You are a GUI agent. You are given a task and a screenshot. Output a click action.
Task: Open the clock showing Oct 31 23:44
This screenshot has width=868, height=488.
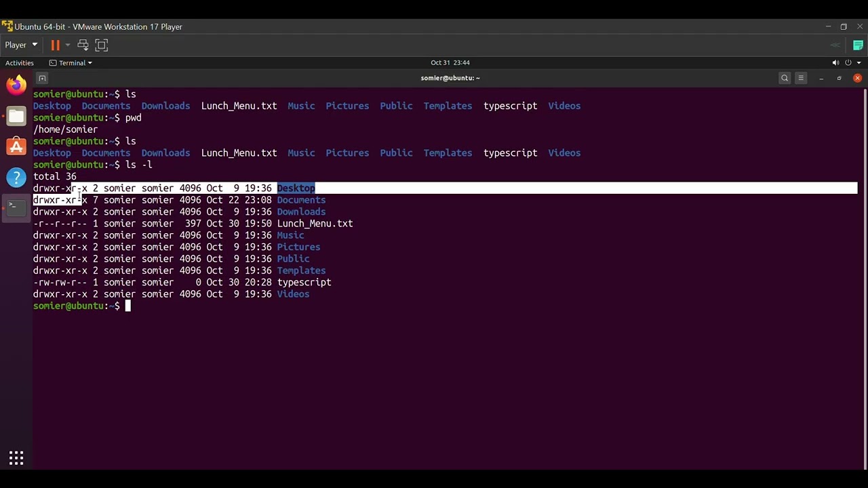[x=450, y=62]
